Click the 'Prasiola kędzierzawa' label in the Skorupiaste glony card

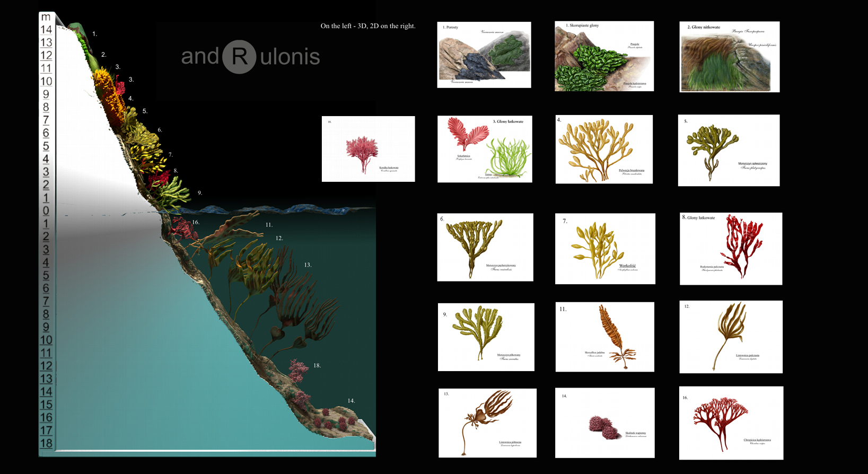pyautogui.click(x=634, y=83)
